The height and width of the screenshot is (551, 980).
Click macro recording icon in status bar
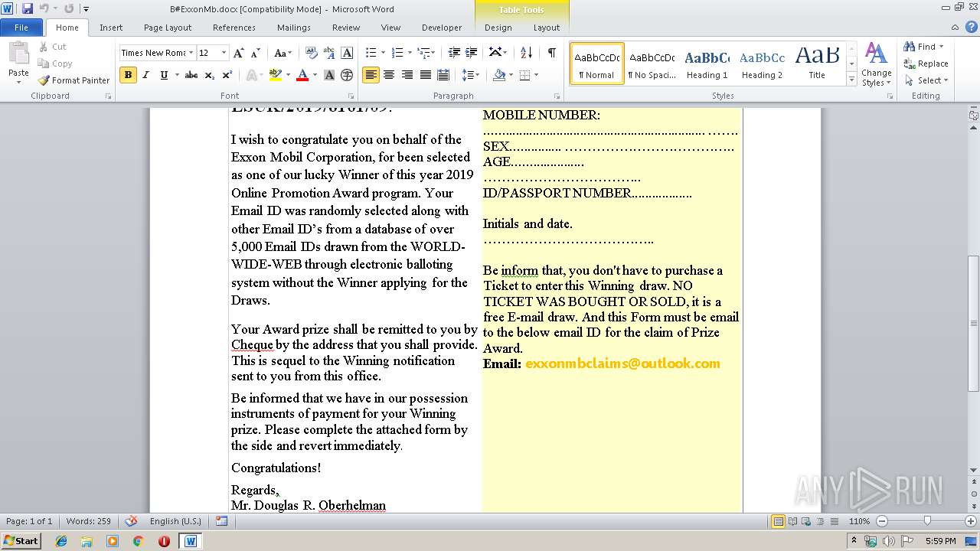(221, 521)
